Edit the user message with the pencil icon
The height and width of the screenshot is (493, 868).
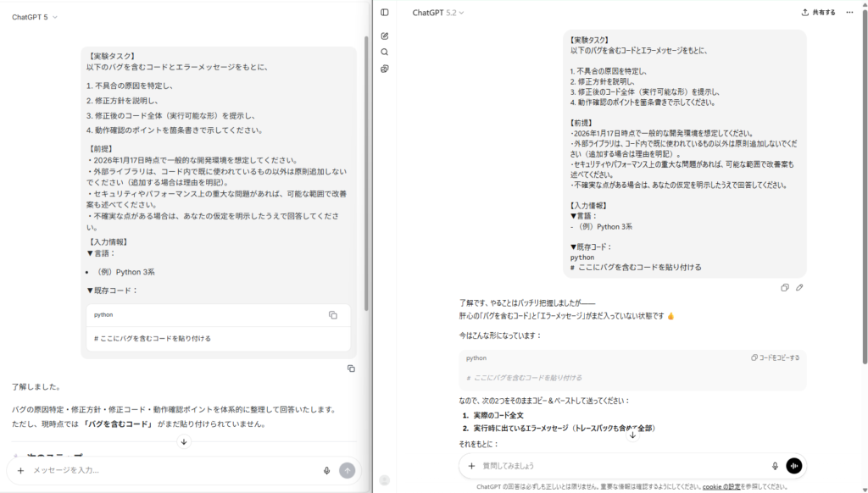(799, 288)
